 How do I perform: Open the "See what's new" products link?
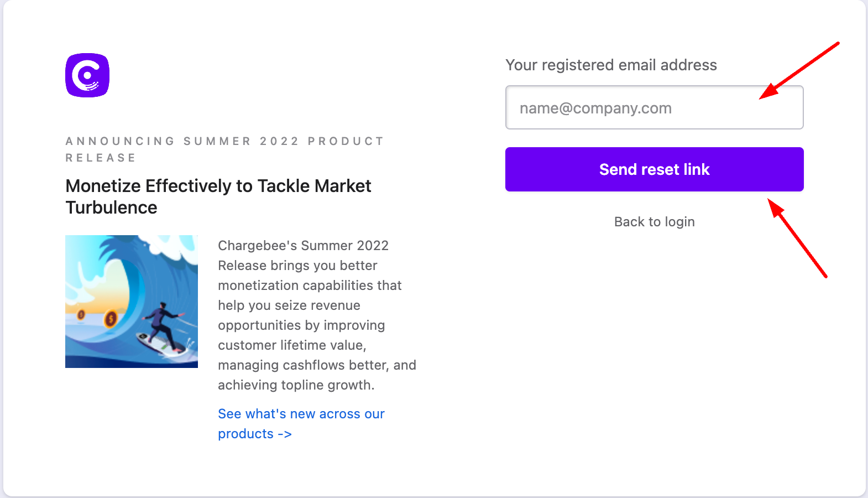click(301, 414)
